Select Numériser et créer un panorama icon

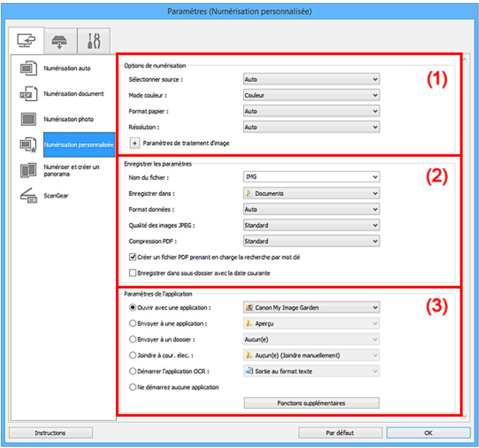(29, 170)
